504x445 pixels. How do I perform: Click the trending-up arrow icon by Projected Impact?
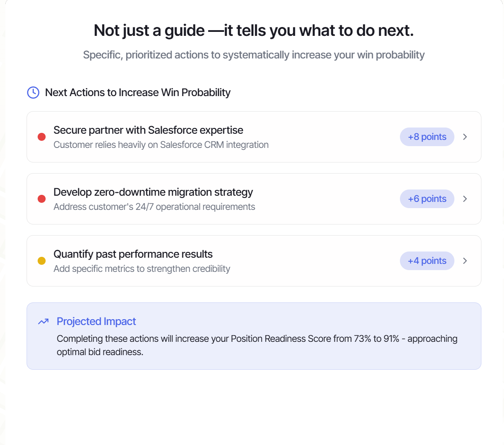pyautogui.click(x=43, y=321)
